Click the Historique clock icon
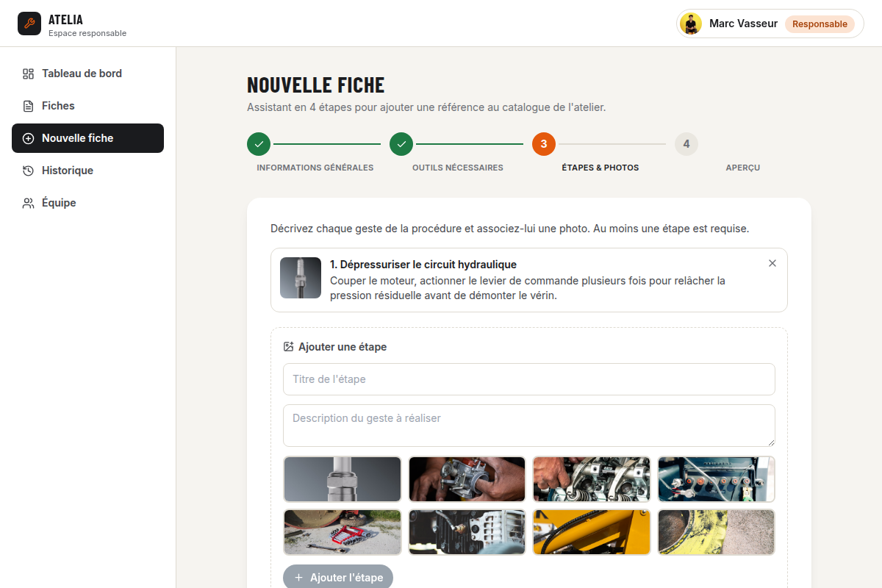The image size is (882, 588). point(28,171)
